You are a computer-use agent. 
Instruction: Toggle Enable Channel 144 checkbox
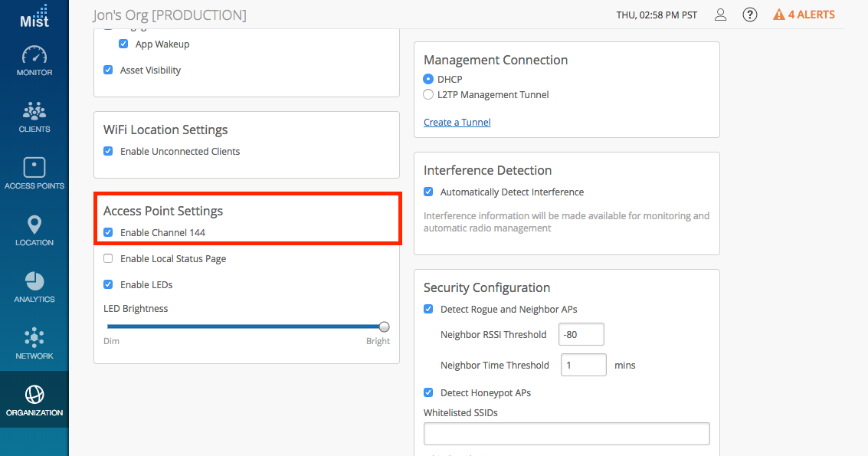108,232
